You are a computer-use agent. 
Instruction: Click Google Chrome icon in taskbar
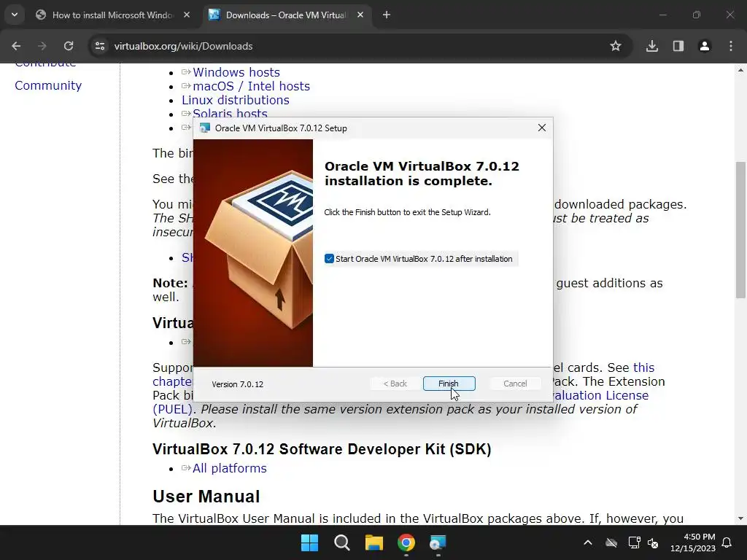tap(406, 542)
